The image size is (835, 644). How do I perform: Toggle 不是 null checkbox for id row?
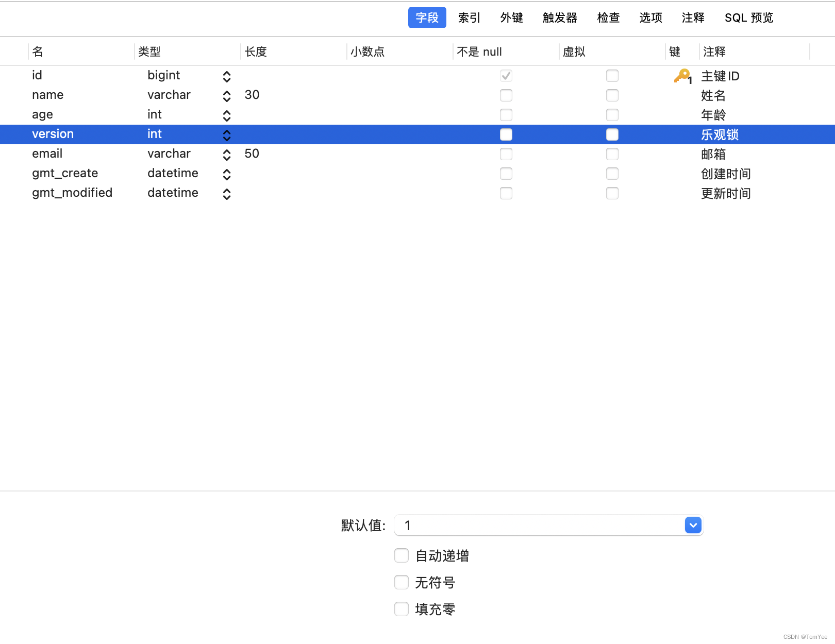[506, 76]
